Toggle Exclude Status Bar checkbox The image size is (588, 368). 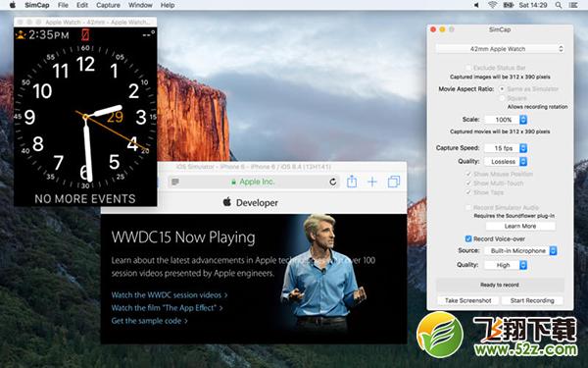[x=468, y=68]
